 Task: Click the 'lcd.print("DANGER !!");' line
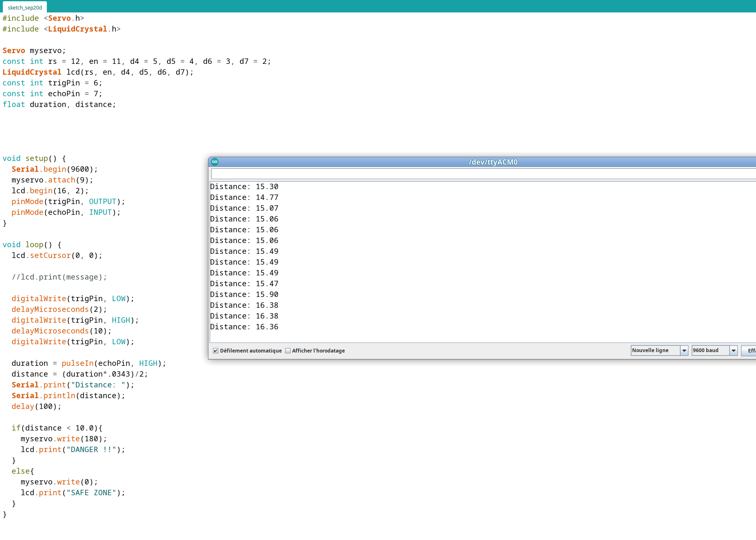[x=73, y=450]
